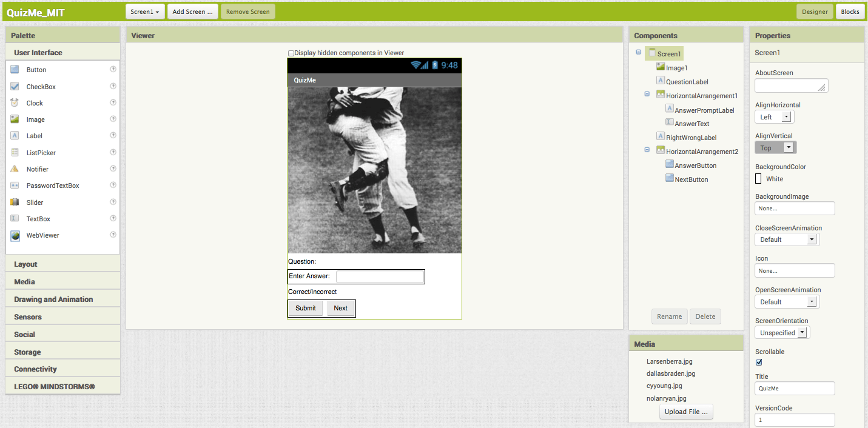Open the Screen1 screen selector dropdown
This screenshot has height=428, width=868.
145,12
